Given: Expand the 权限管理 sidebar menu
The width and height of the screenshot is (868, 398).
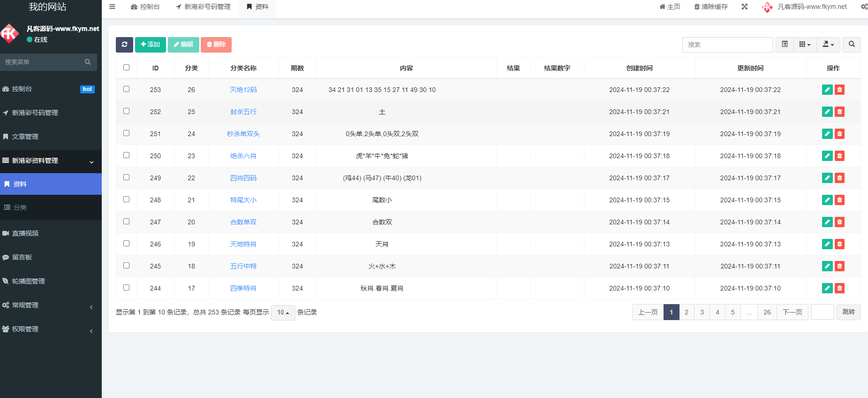Looking at the screenshot, I should [51, 329].
